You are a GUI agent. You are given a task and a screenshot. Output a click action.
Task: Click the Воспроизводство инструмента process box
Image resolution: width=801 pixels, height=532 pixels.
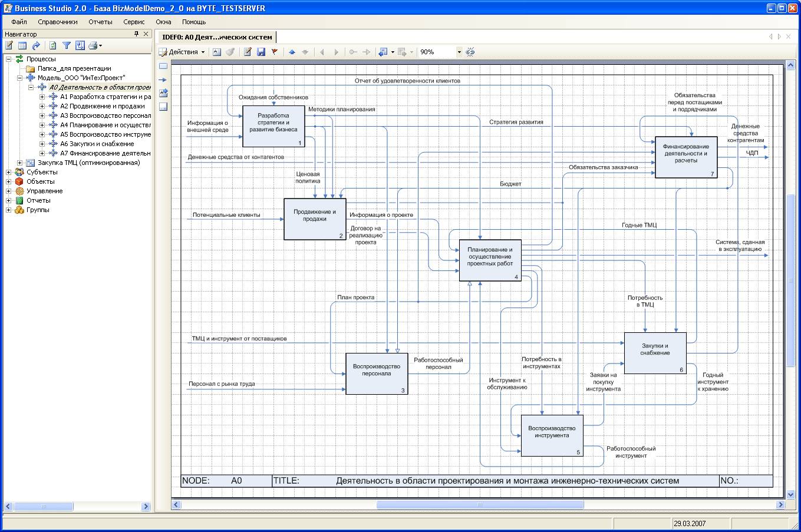552,435
